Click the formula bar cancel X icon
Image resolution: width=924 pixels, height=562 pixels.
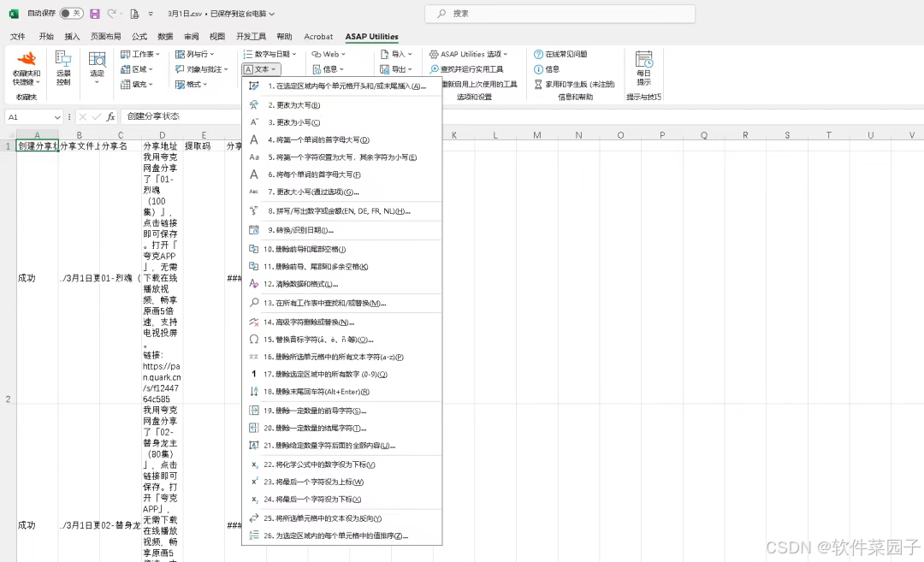(x=82, y=116)
